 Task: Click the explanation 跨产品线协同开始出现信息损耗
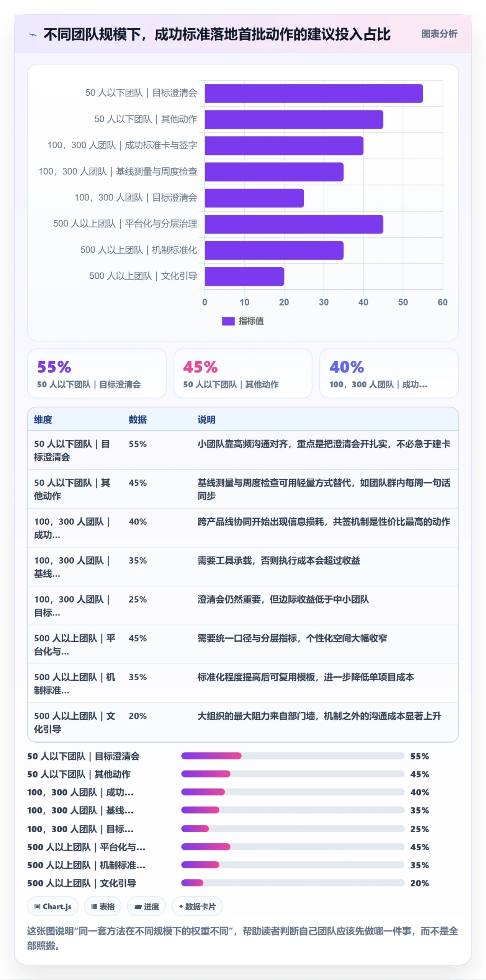(324, 522)
